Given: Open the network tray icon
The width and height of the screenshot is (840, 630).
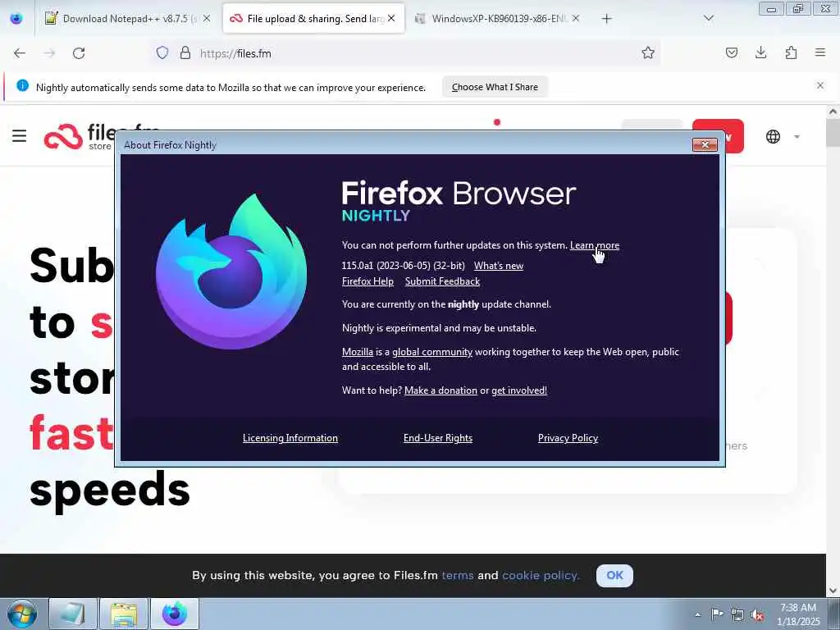Looking at the screenshot, I should pyautogui.click(x=737, y=614).
